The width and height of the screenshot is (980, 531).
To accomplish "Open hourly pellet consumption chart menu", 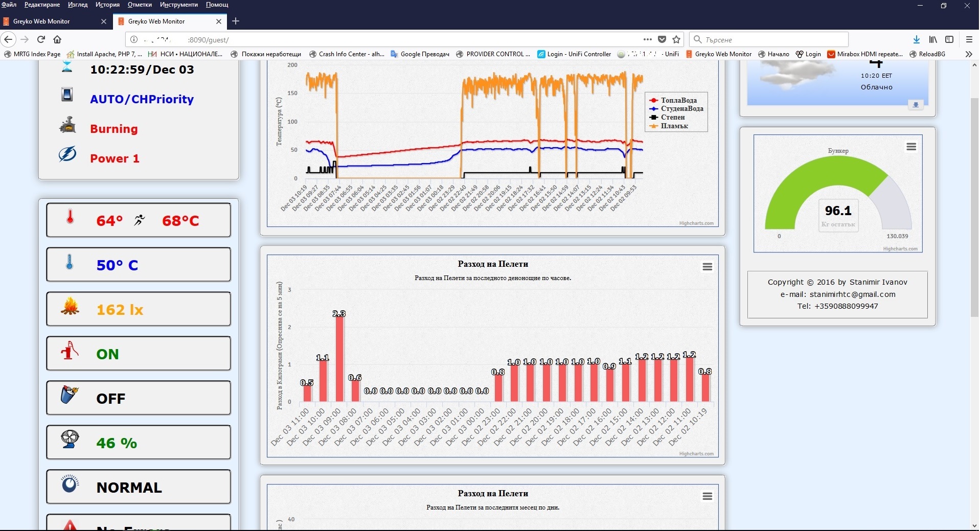I will [x=707, y=267].
